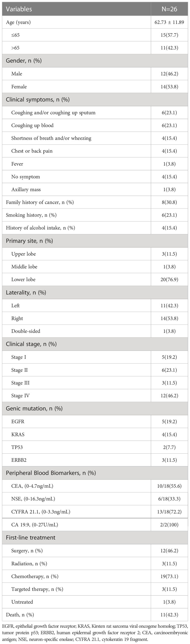
Task: Select the Lower lobe value 20(76.9)
Action: (169, 279)
